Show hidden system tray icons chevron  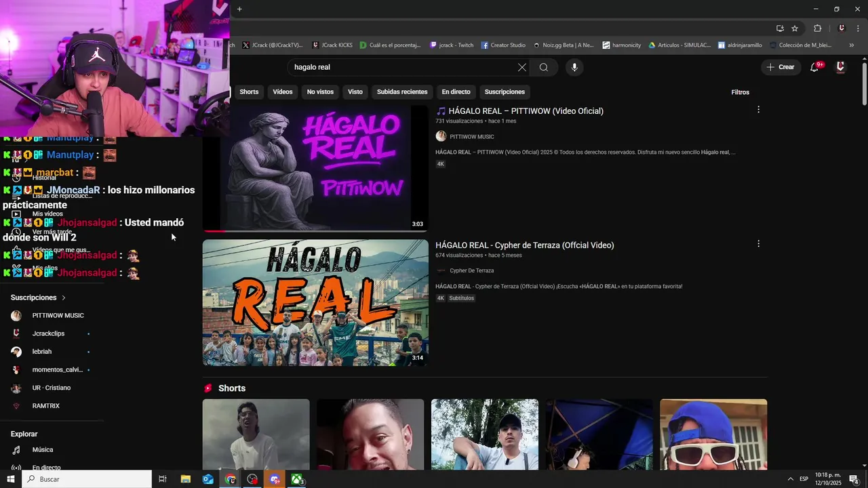point(791,479)
